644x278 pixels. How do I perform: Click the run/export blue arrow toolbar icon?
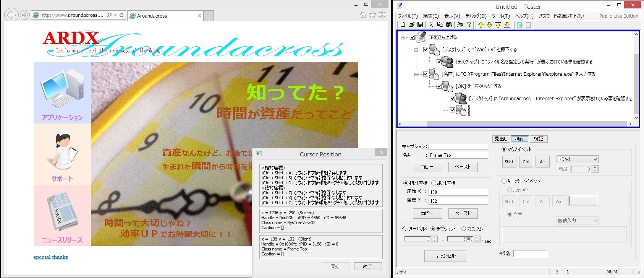coord(519,25)
